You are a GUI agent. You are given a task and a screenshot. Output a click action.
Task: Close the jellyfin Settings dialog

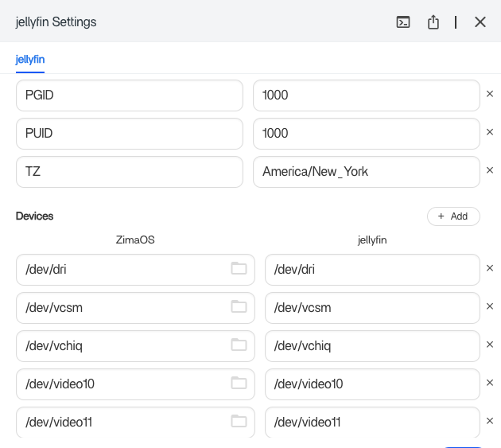pyautogui.click(x=480, y=22)
